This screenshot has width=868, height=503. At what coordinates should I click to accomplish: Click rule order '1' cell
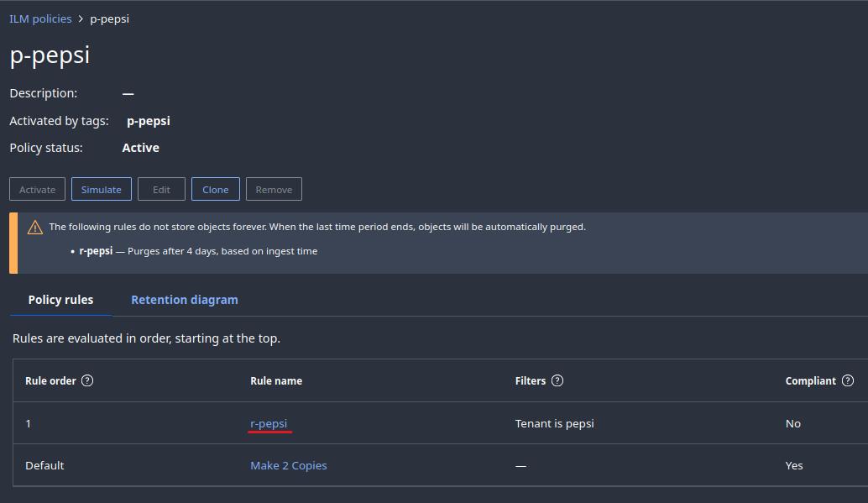click(29, 423)
